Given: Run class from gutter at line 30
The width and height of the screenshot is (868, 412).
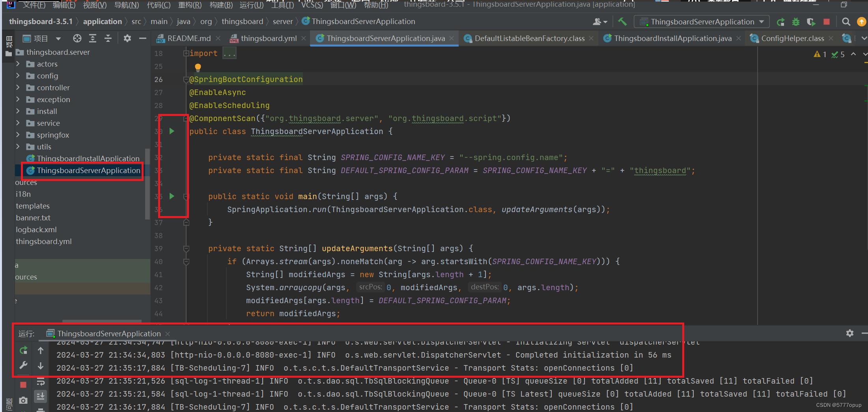Looking at the screenshot, I should click(172, 131).
